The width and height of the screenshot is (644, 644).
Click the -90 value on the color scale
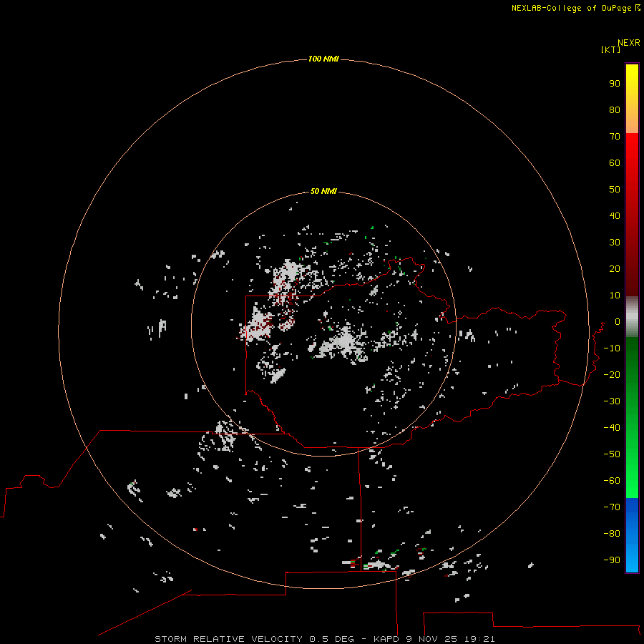tap(612, 560)
